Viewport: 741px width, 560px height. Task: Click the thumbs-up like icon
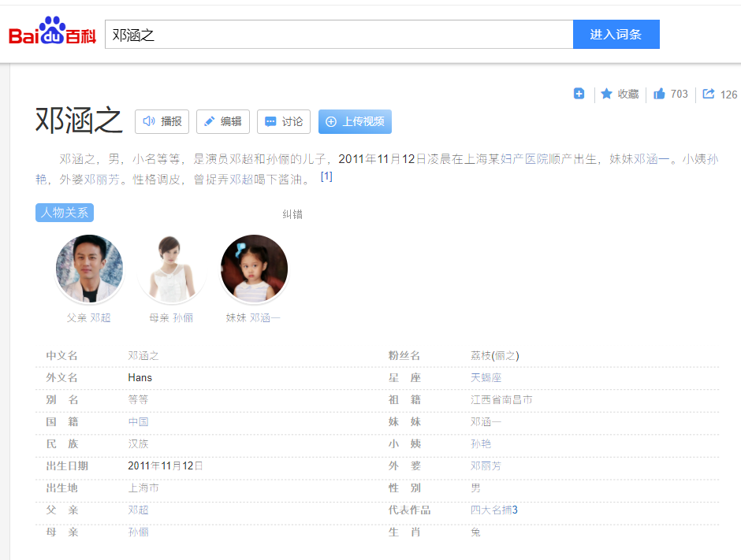click(x=660, y=94)
